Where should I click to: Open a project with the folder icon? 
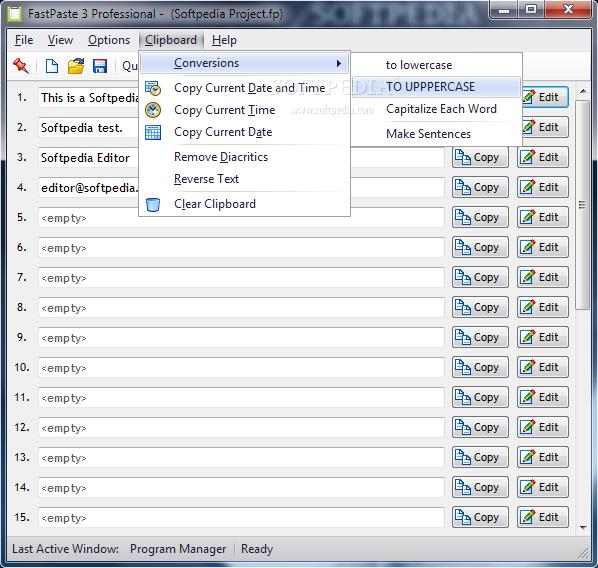[x=76, y=66]
